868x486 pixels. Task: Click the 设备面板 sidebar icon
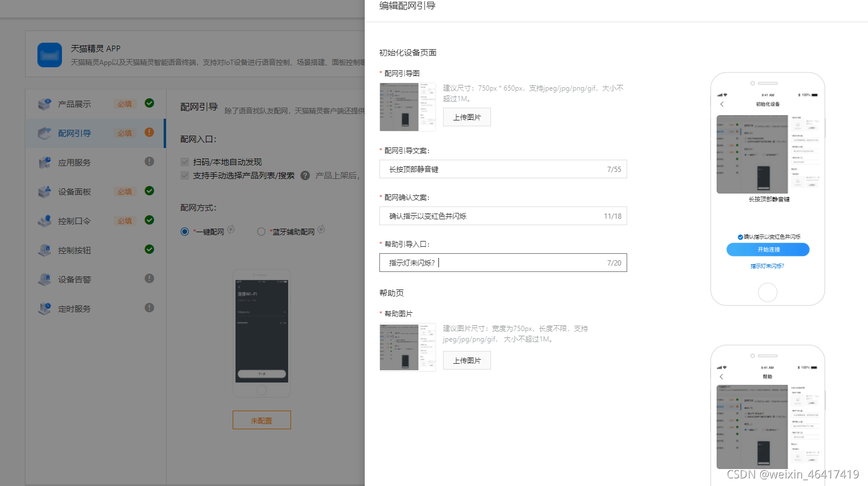[44, 192]
